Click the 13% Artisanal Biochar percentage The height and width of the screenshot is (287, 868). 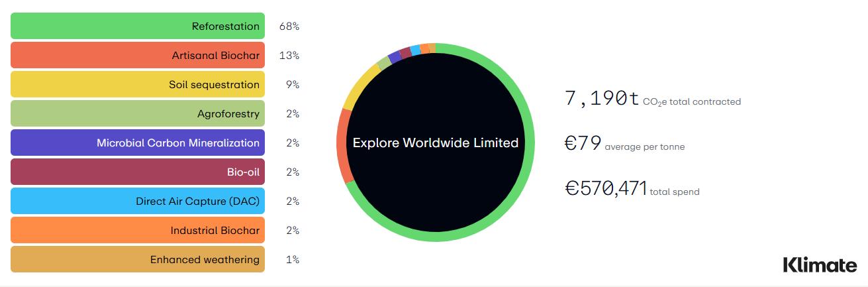(x=289, y=56)
